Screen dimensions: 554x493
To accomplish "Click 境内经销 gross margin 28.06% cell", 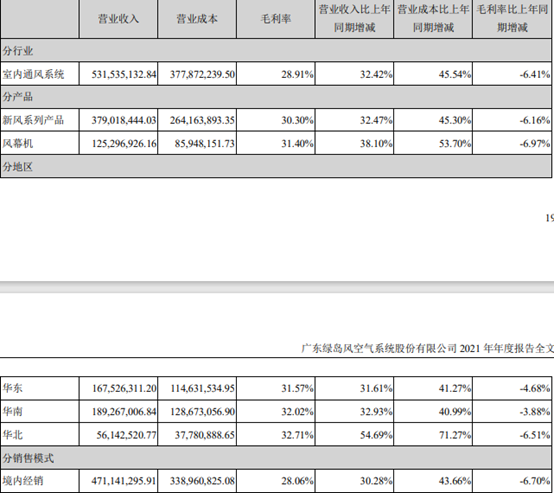I will pyautogui.click(x=276, y=481).
